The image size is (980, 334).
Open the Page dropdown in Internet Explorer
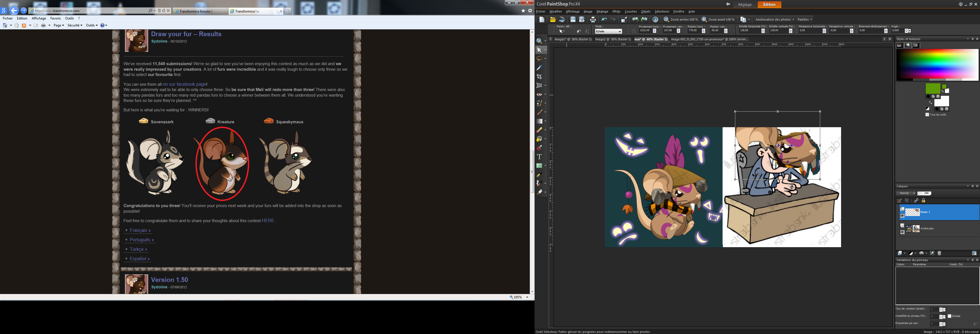point(58,26)
